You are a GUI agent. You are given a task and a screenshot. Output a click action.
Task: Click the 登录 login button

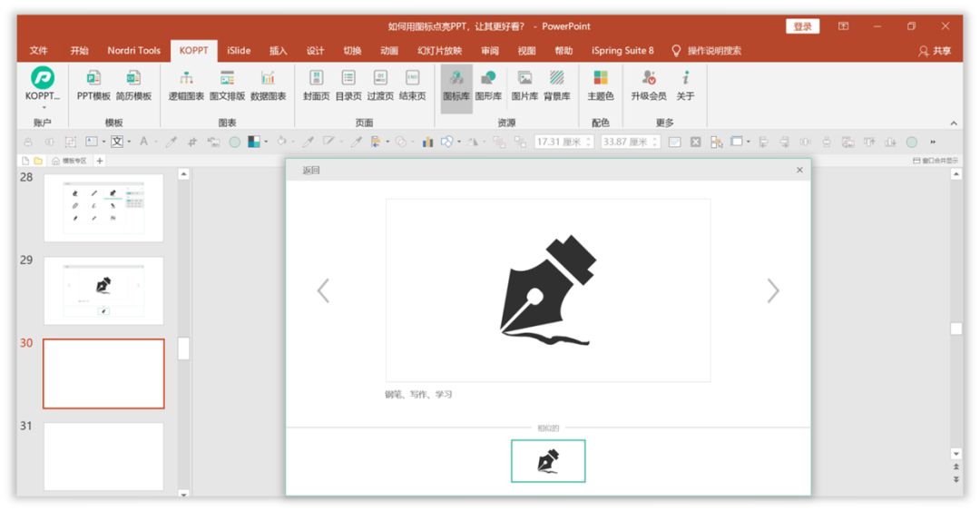(802, 26)
